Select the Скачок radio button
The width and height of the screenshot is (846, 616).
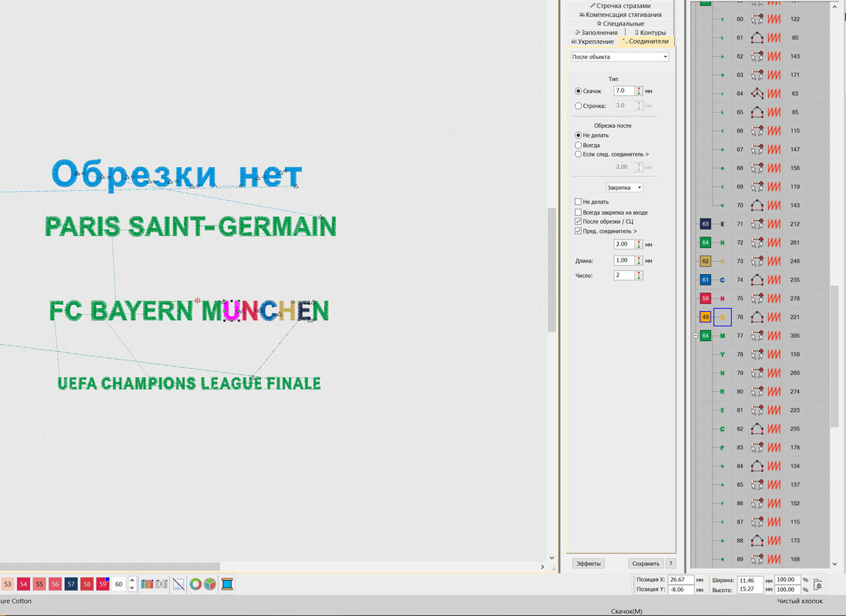tap(578, 91)
